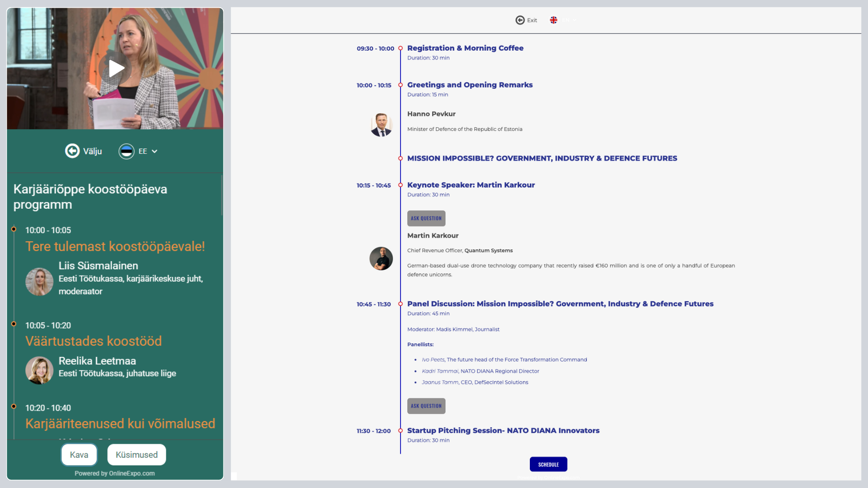Open the Kava tab

click(x=79, y=455)
